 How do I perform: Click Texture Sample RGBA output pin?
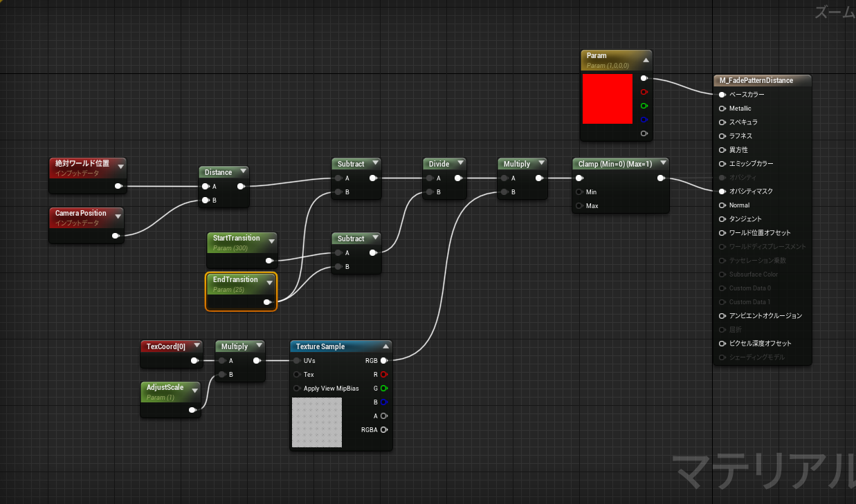384,429
